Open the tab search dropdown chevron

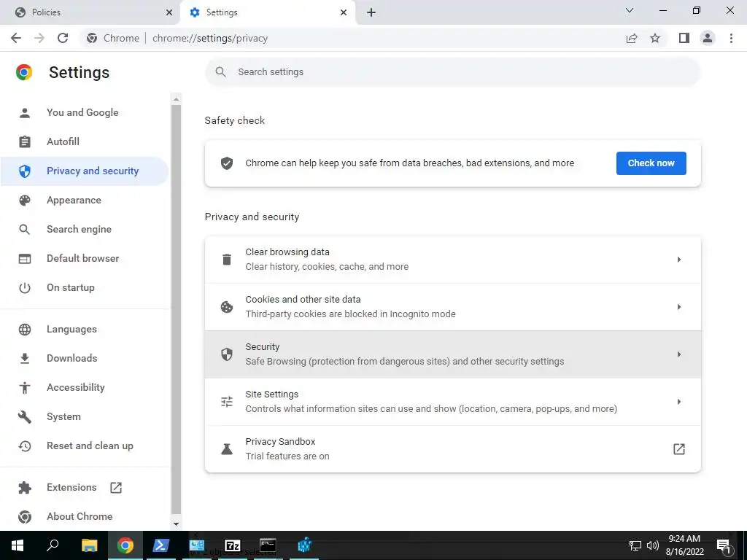(x=630, y=10)
